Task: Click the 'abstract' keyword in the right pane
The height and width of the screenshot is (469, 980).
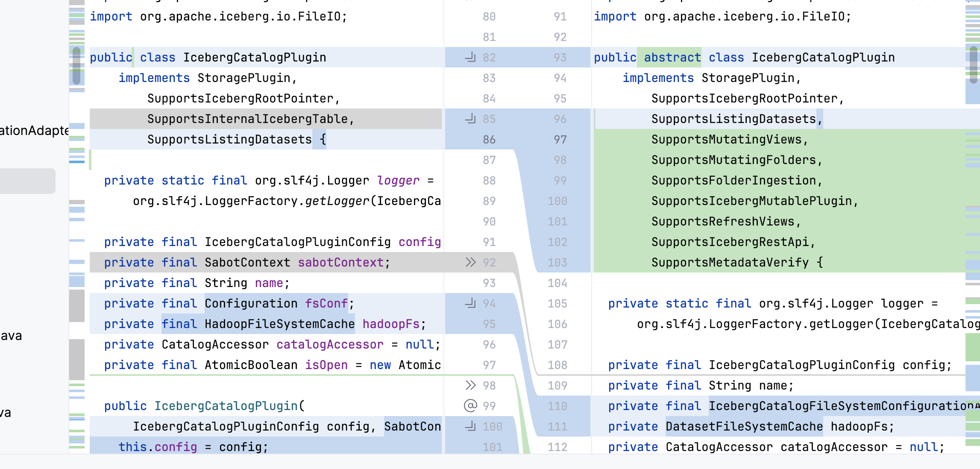Action: pyautogui.click(x=672, y=58)
